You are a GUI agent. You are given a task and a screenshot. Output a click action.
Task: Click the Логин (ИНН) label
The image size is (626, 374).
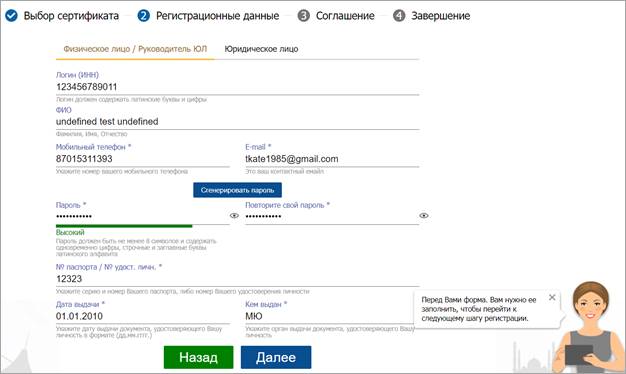tap(77, 75)
